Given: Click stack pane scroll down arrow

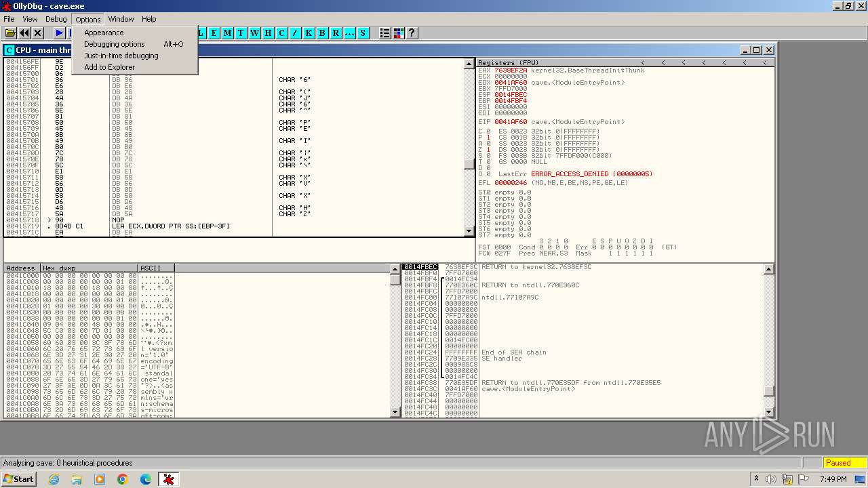Looking at the screenshot, I should [x=768, y=412].
